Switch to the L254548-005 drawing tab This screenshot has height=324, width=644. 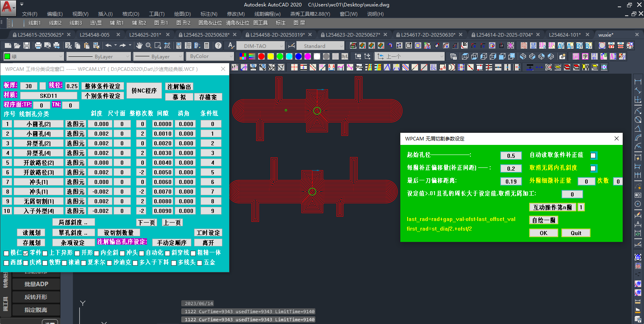[x=95, y=35]
